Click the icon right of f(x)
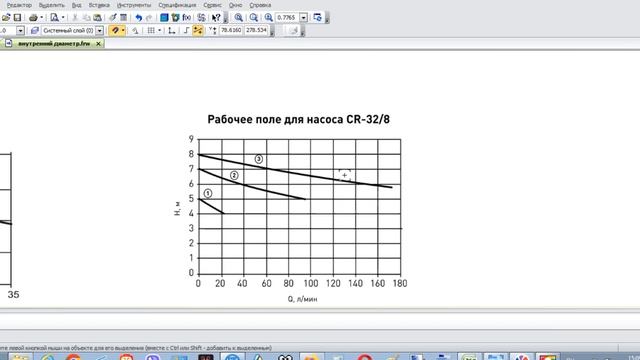640x360 pixels. click(201, 18)
